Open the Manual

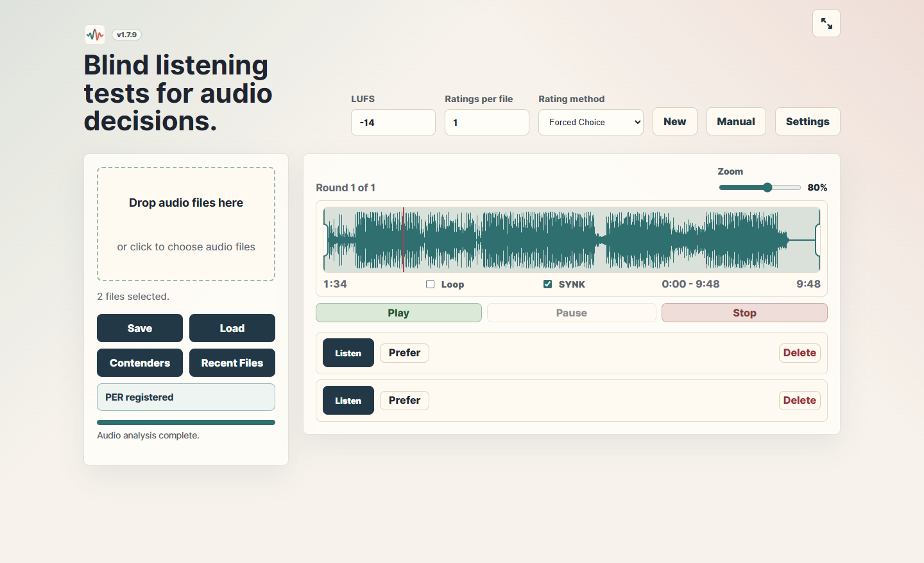point(736,121)
